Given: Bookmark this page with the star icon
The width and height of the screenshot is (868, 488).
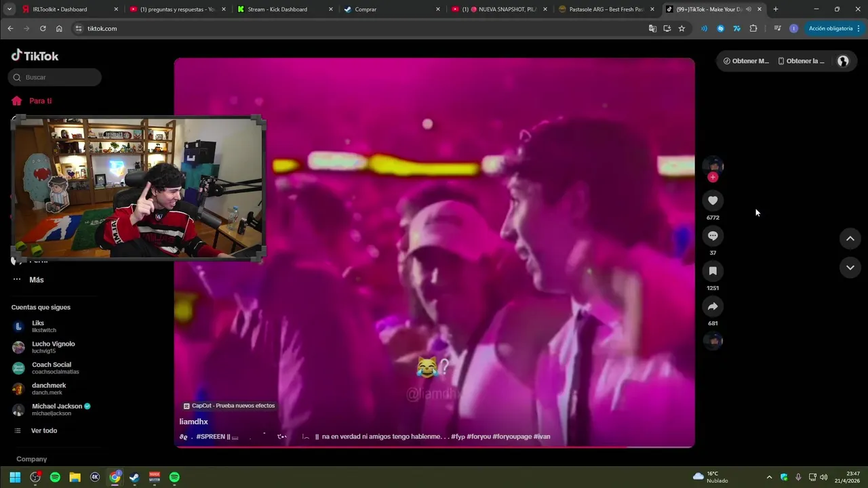Looking at the screenshot, I should 682,28.
